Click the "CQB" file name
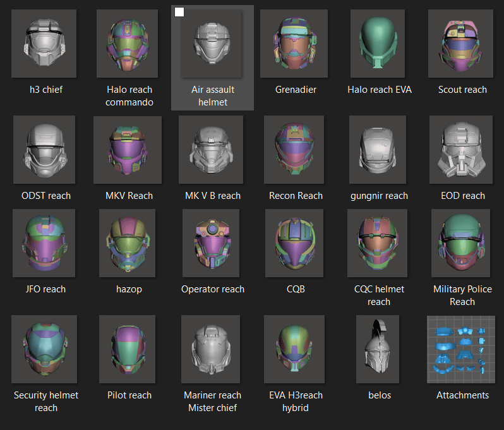Image resolution: width=504 pixels, height=430 pixels. [x=296, y=289]
